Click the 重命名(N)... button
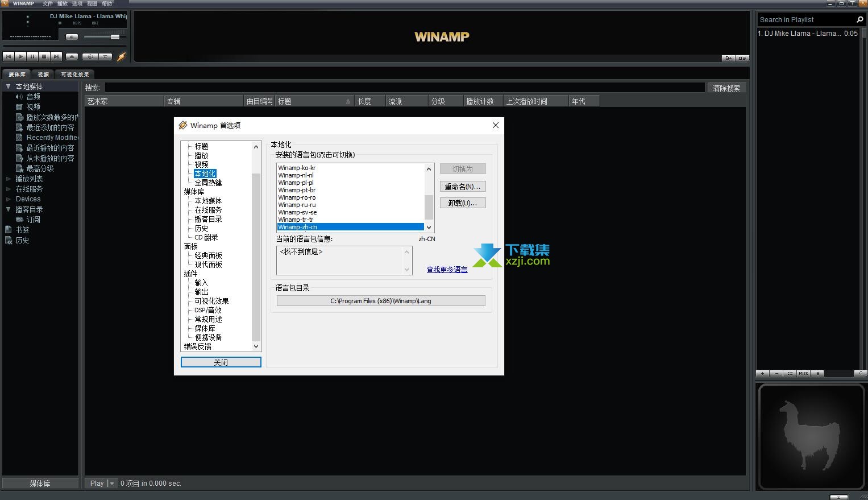The height and width of the screenshot is (500, 868). coord(463,187)
